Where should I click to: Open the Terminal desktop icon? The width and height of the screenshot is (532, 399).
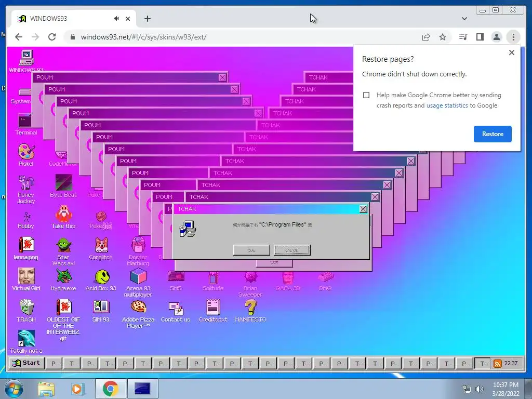(26, 124)
